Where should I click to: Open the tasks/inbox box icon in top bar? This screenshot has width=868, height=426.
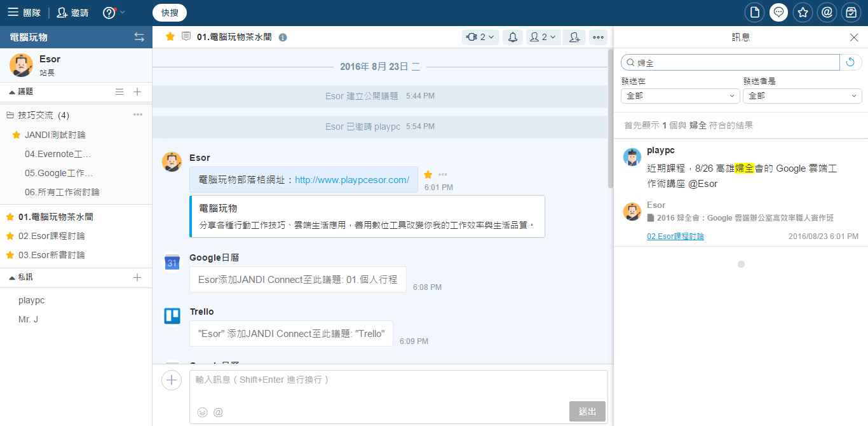point(851,12)
